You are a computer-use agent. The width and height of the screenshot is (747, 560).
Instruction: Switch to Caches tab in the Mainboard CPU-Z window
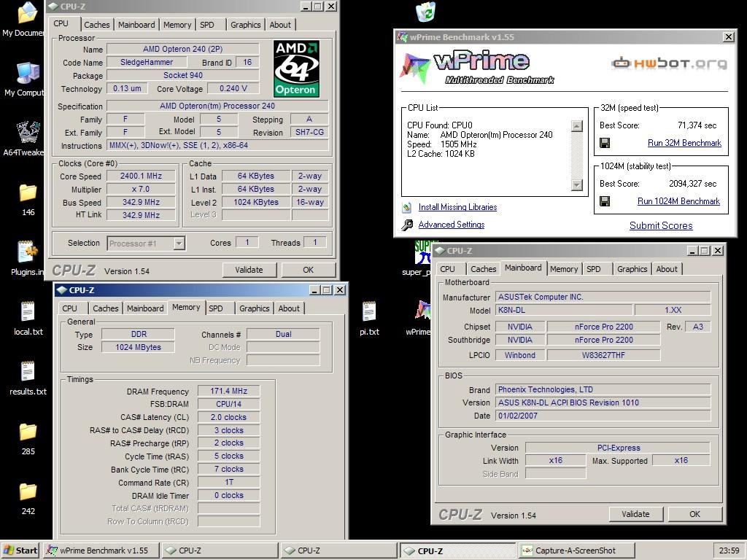coord(483,269)
